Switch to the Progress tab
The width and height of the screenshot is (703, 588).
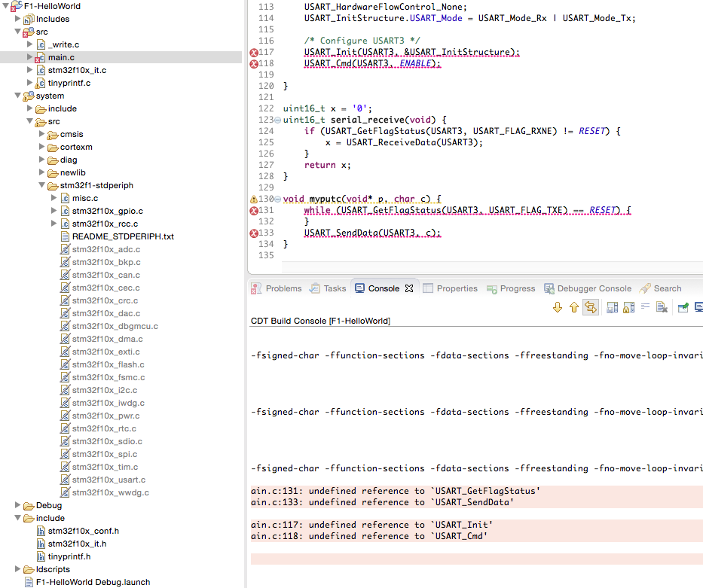511,288
